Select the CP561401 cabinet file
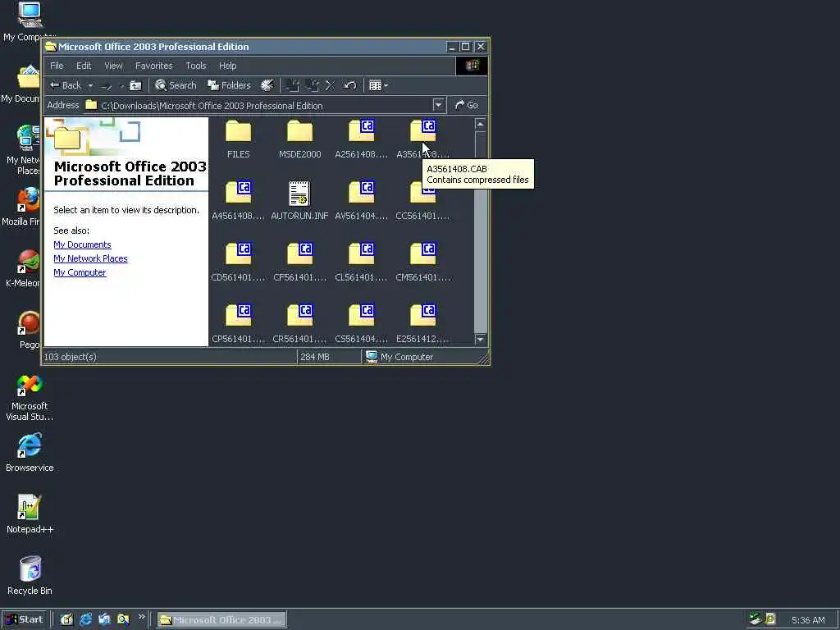840x630 pixels. click(239, 323)
